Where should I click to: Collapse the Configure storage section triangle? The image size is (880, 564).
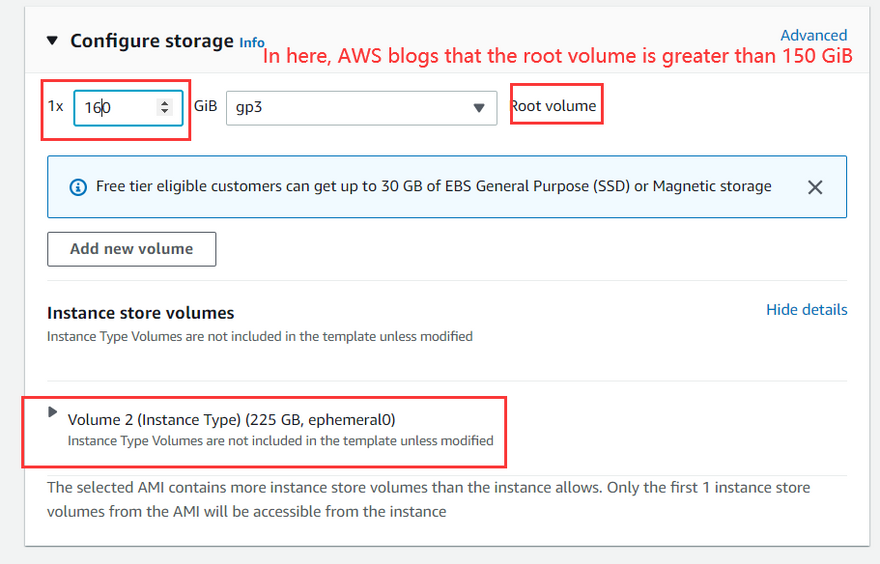pos(52,41)
